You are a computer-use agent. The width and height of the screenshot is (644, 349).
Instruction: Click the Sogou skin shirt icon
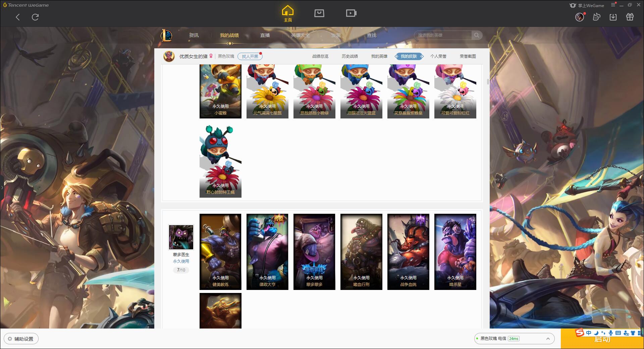point(633,333)
